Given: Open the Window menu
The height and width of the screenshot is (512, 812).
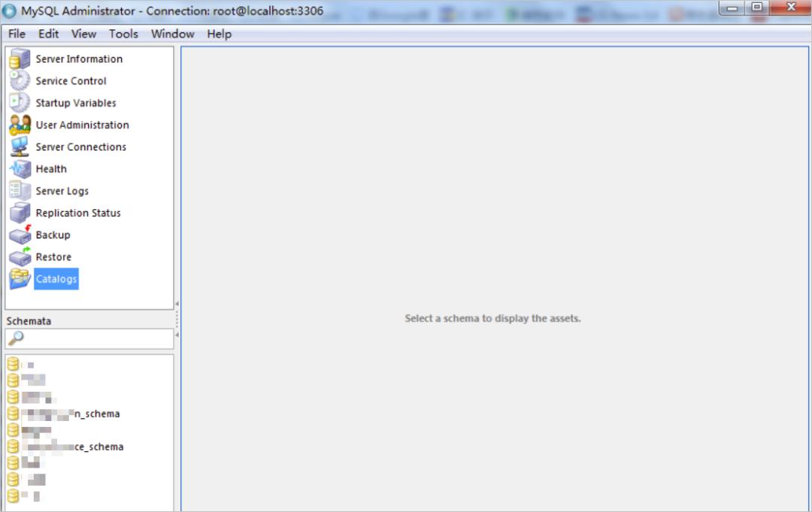Looking at the screenshot, I should 172,34.
